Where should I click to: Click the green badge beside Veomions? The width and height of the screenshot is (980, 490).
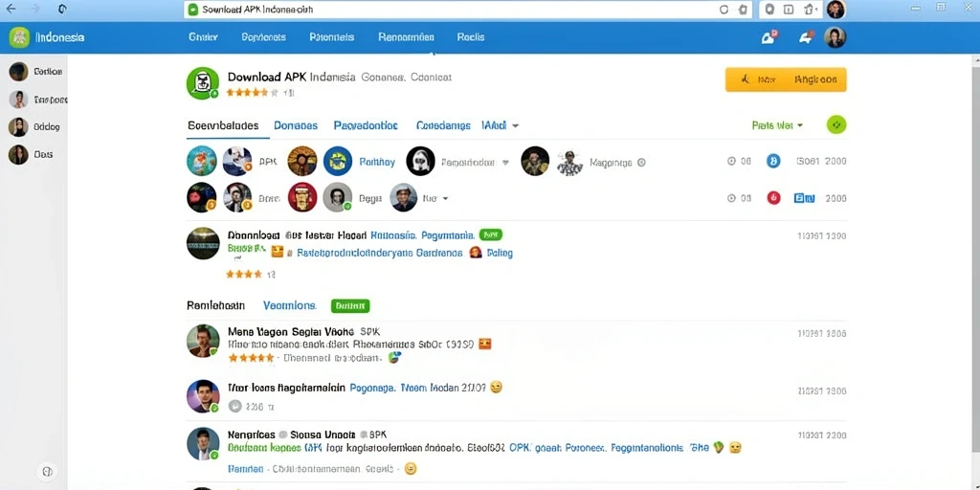(x=350, y=305)
